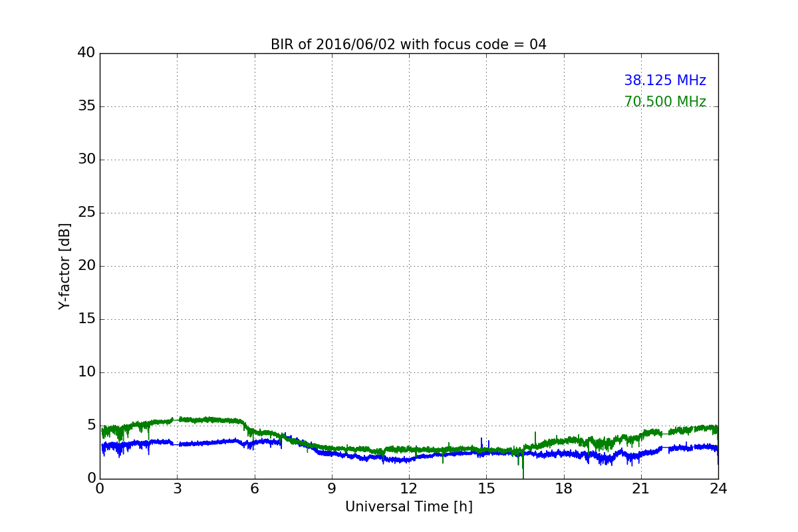Click y-axis tick label '10'

click(86, 372)
